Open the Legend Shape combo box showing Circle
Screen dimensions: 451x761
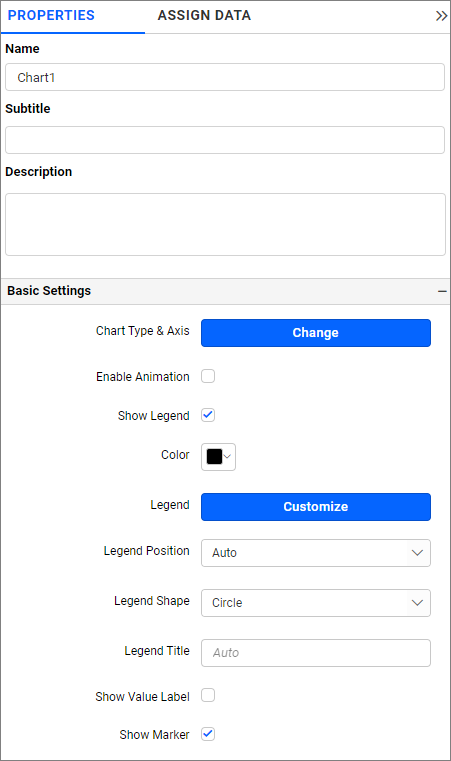tap(316, 603)
